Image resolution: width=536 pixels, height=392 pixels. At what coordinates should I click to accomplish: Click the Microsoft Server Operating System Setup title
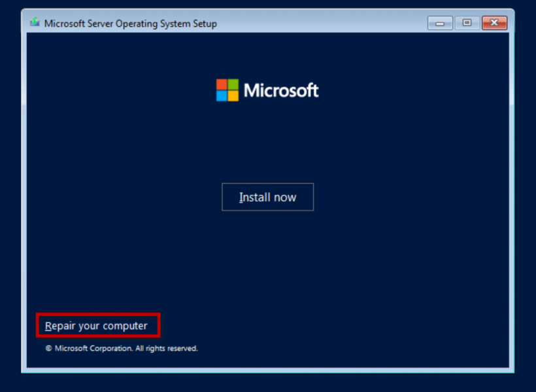[x=130, y=24]
